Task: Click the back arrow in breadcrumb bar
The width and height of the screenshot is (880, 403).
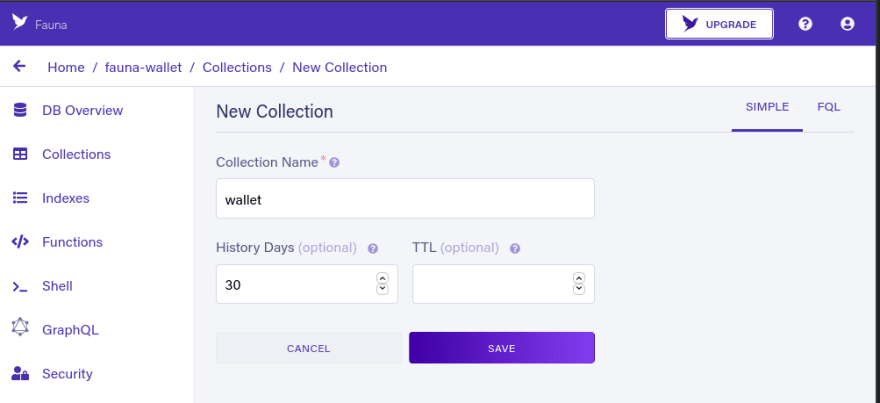Action: point(20,66)
